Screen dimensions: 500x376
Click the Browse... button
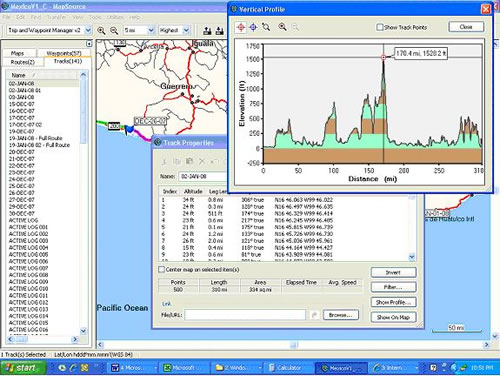pos(341,315)
